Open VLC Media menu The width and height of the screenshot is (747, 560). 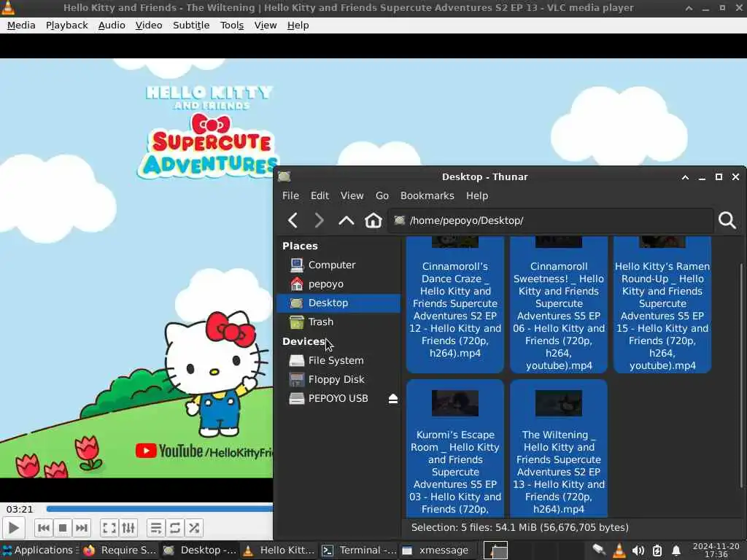(21, 26)
